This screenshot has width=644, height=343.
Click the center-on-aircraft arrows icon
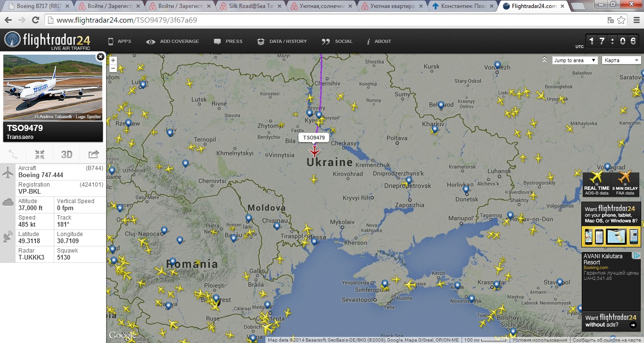(40, 154)
